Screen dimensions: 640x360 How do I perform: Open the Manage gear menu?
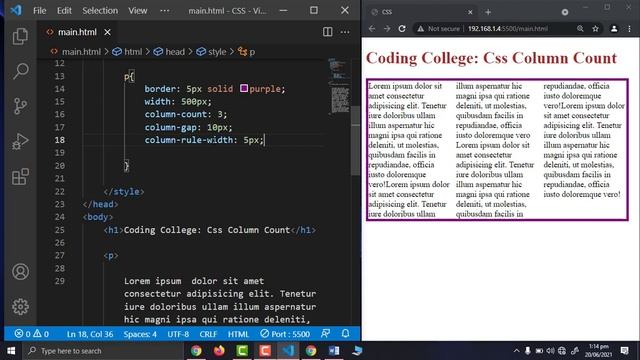pos(20,307)
